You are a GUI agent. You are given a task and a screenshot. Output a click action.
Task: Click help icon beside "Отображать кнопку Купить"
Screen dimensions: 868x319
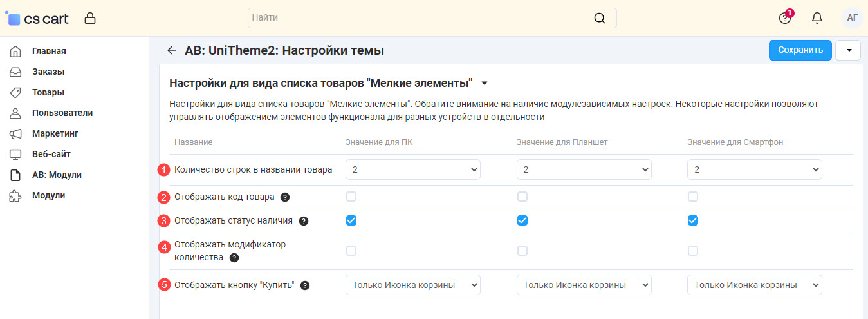tap(305, 285)
